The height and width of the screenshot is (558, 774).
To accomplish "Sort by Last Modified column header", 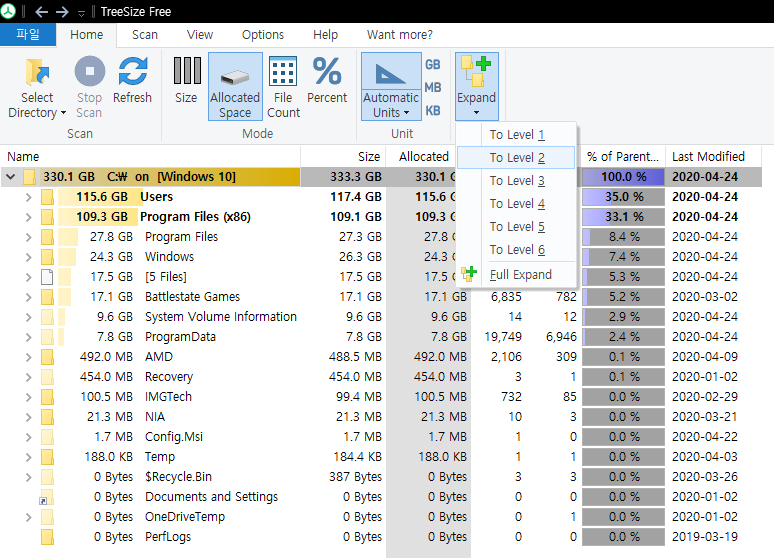I will (713, 157).
